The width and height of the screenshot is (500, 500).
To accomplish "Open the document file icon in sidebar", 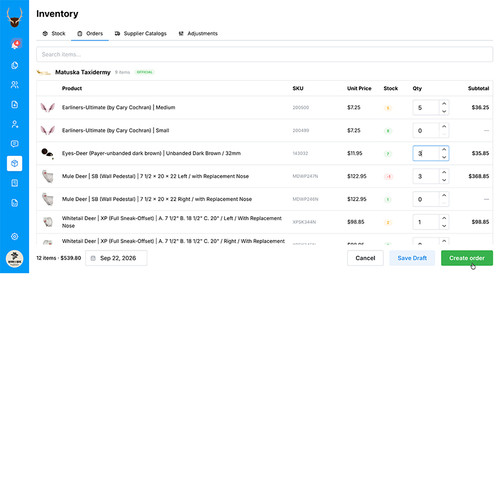I will point(15,104).
